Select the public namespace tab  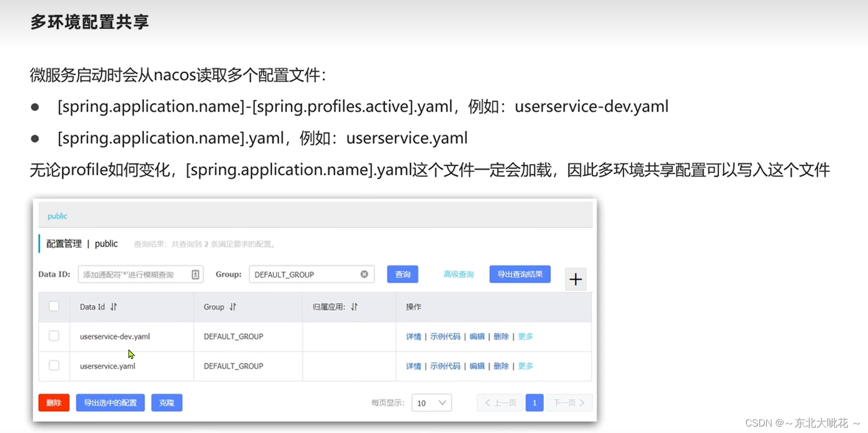[57, 216]
